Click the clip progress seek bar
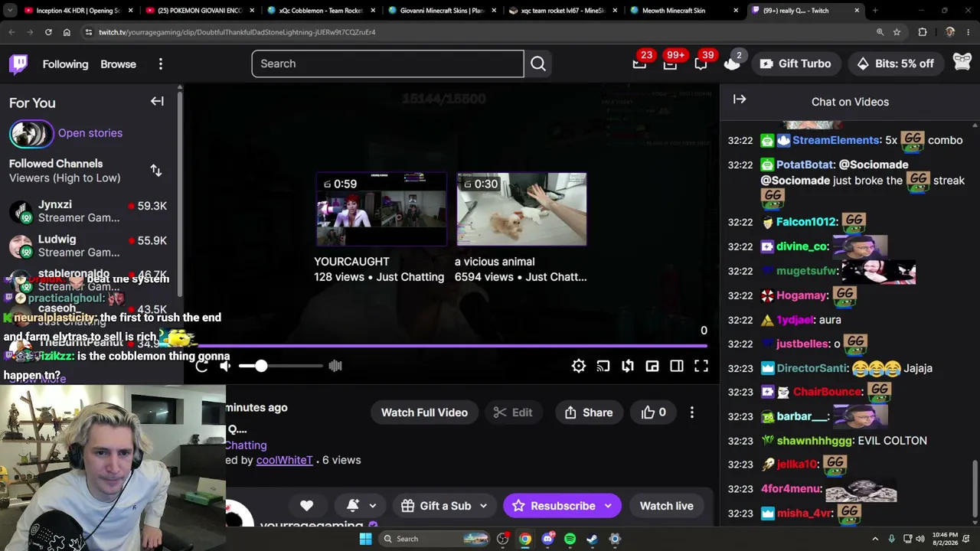 point(452,346)
